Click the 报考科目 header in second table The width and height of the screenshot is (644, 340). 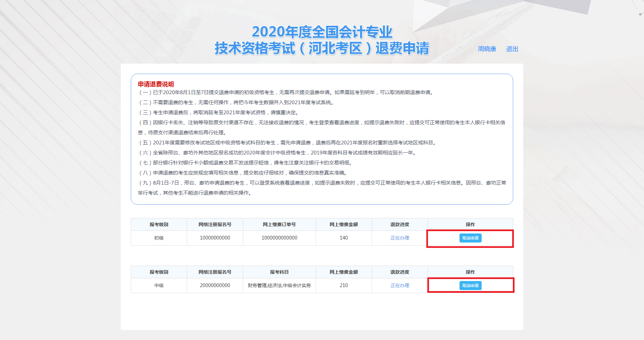pyautogui.click(x=279, y=272)
